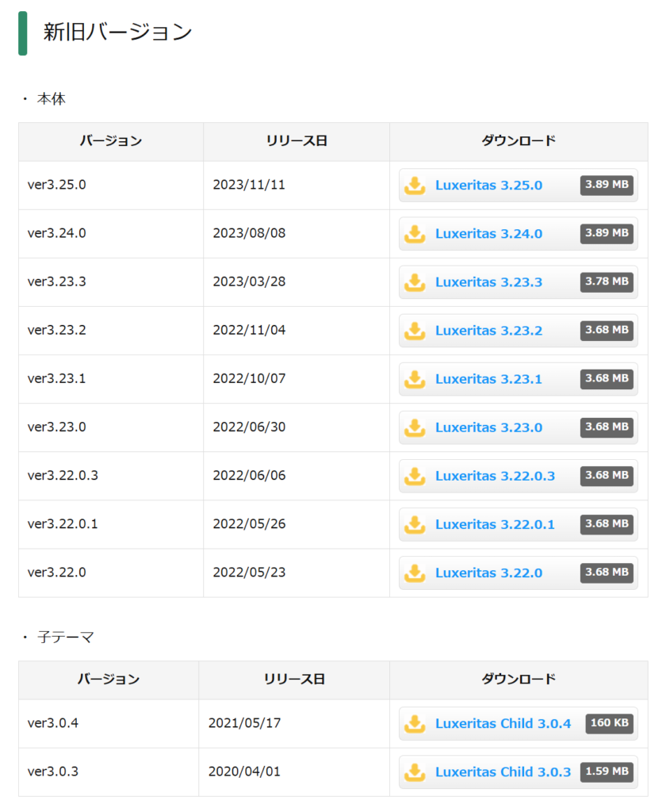Click the download icon beside Luxeritas 3.23.1
The height and width of the screenshot is (812, 666).
coord(415,379)
